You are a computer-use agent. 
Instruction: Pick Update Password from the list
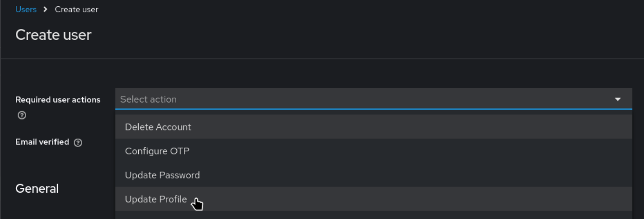(x=162, y=175)
